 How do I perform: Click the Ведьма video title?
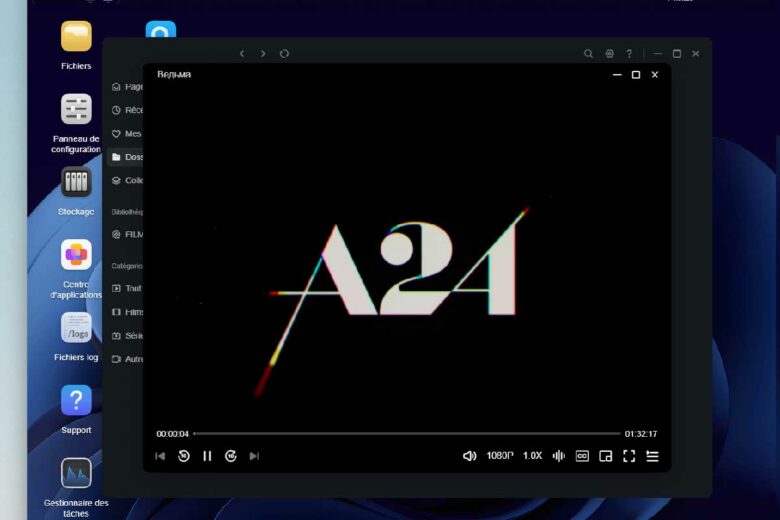[x=174, y=74]
